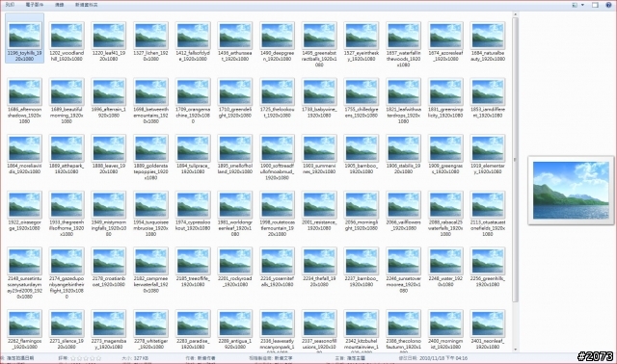Click the change view icon in toolbar
The image size is (617, 364).
coord(575,5)
